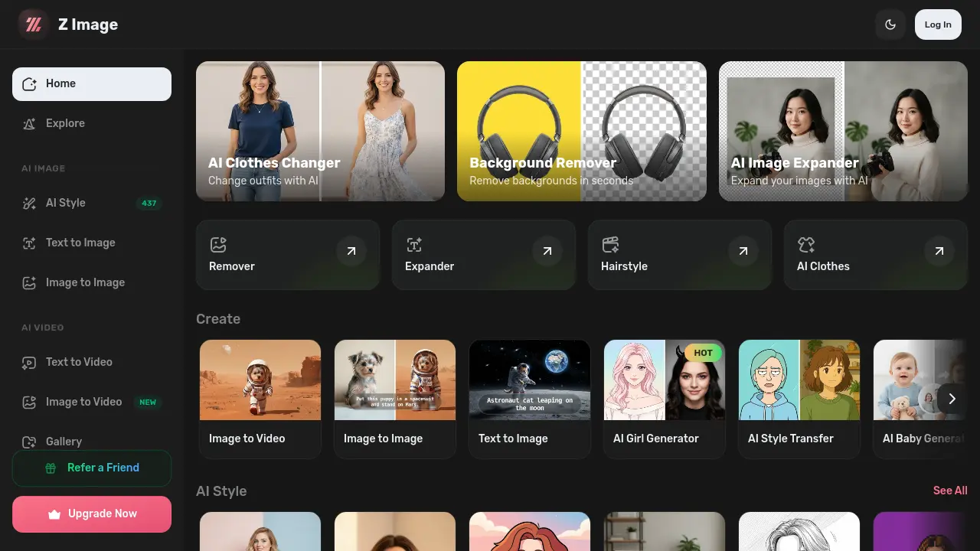
Task: Click the Text to Video sidebar icon
Action: (x=29, y=363)
